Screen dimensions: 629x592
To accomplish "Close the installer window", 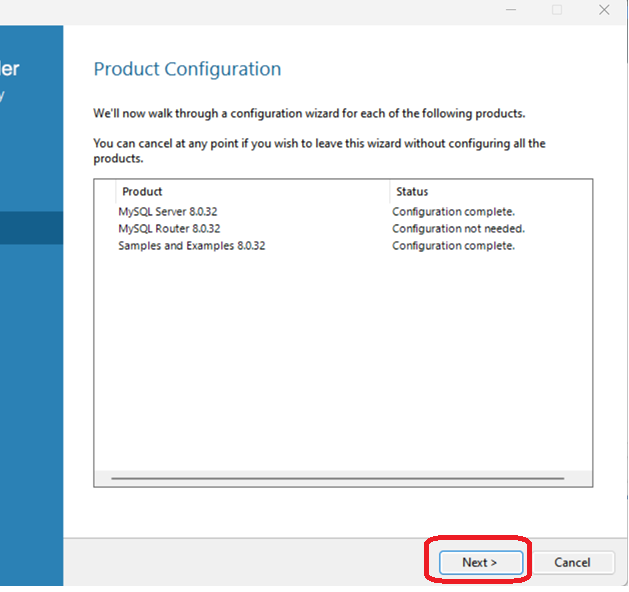I will coord(604,10).
